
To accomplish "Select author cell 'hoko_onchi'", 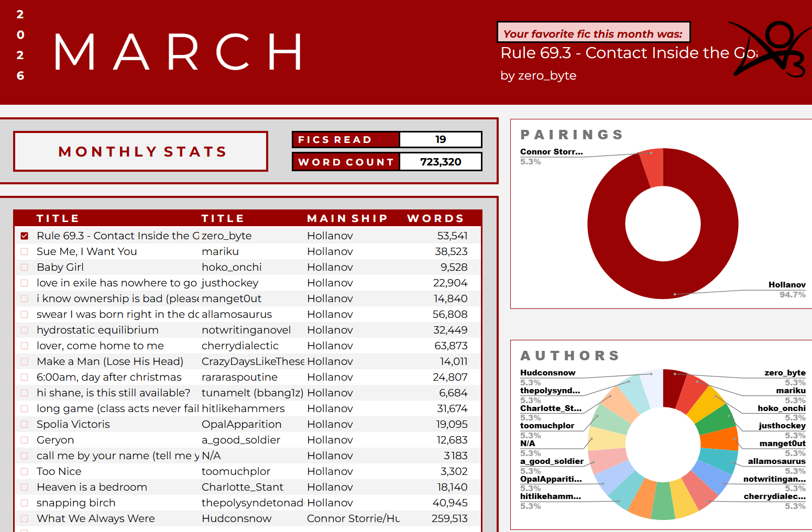I will click(x=232, y=267).
